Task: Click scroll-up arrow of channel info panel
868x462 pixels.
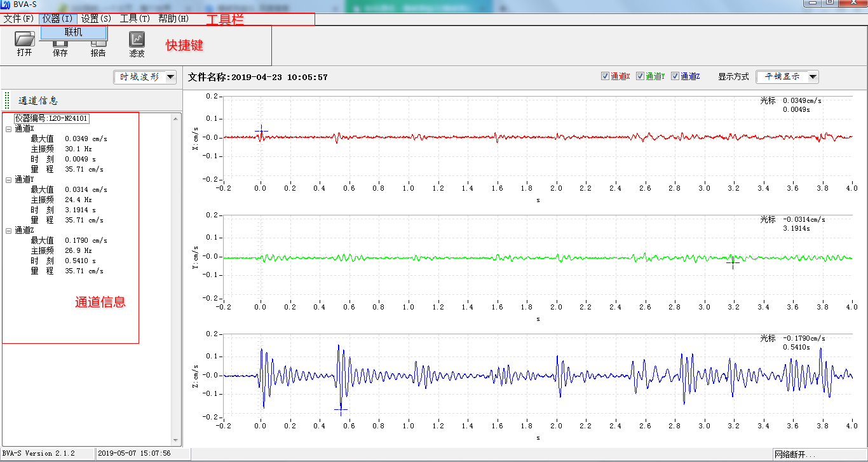Action: (176, 118)
